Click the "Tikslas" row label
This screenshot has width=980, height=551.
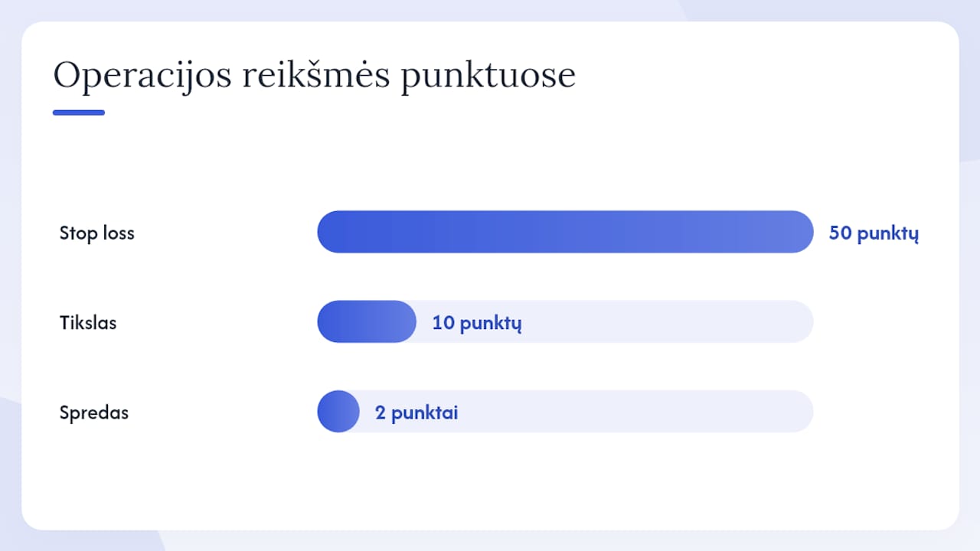point(88,322)
